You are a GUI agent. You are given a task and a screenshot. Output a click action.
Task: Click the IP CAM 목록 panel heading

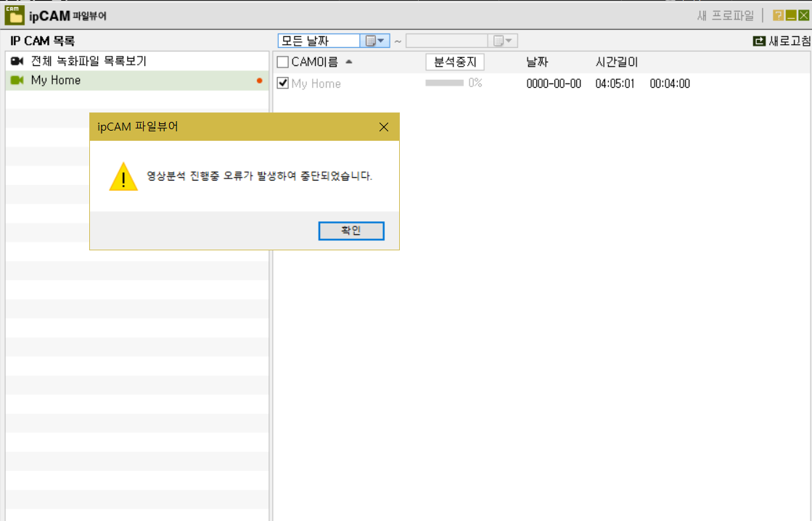point(43,41)
